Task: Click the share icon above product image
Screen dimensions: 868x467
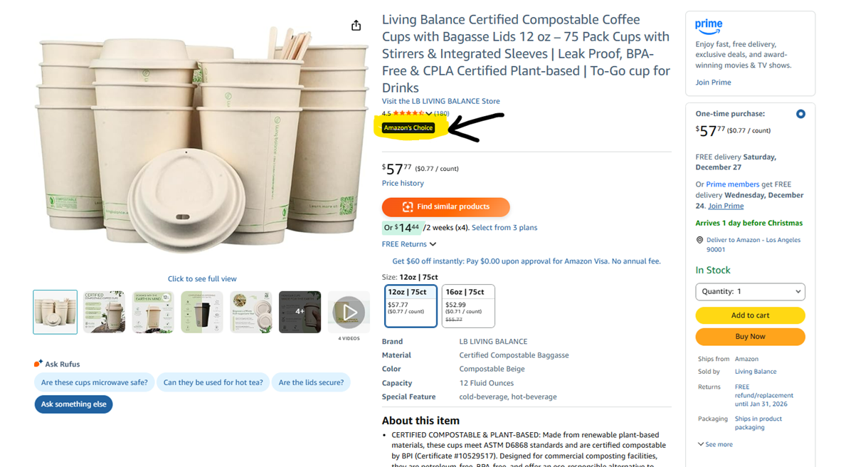Action: [x=356, y=26]
